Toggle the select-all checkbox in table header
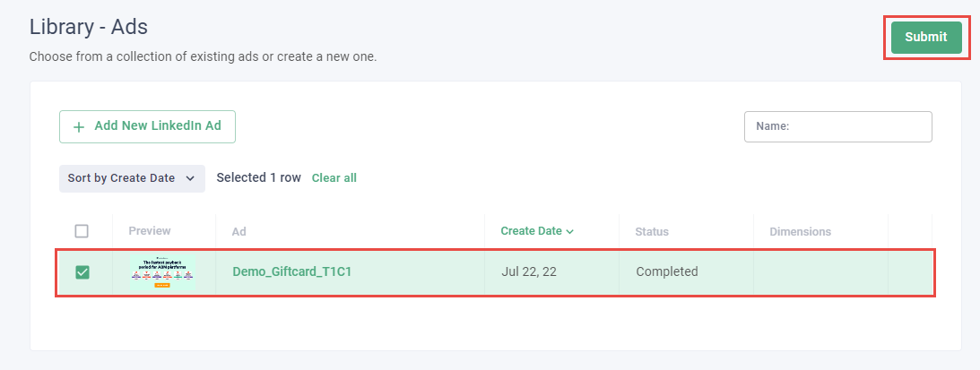The height and width of the screenshot is (370, 980). pos(82,231)
